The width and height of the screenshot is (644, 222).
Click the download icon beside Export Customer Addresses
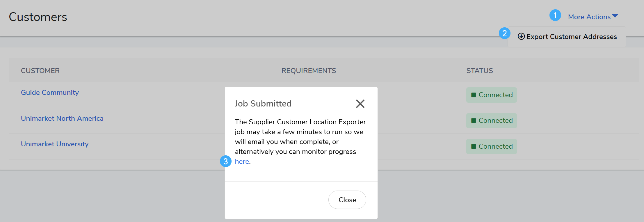(x=521, y=36)
